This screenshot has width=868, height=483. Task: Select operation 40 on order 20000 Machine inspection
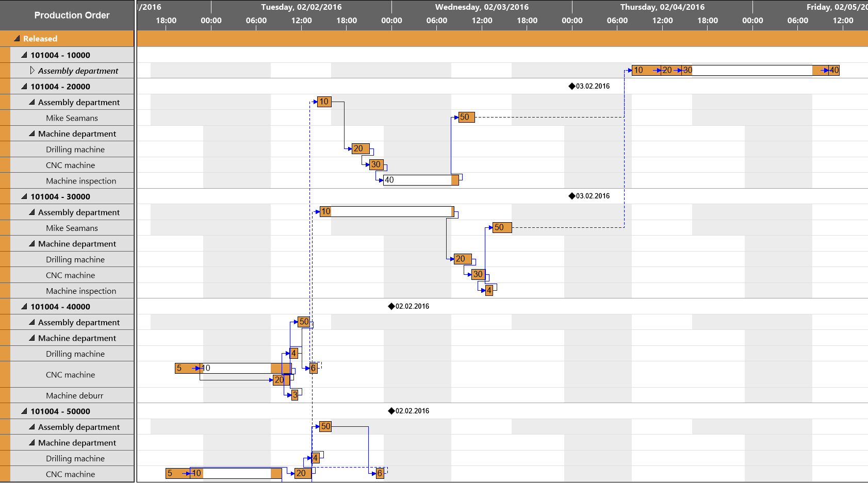[421, 180]
